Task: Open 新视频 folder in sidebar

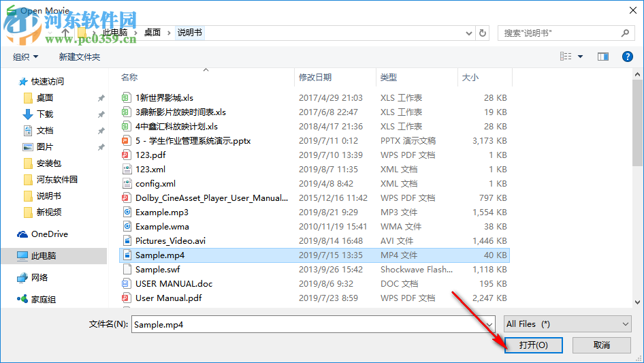Action: pyautogui.click(x=42, y=212)
